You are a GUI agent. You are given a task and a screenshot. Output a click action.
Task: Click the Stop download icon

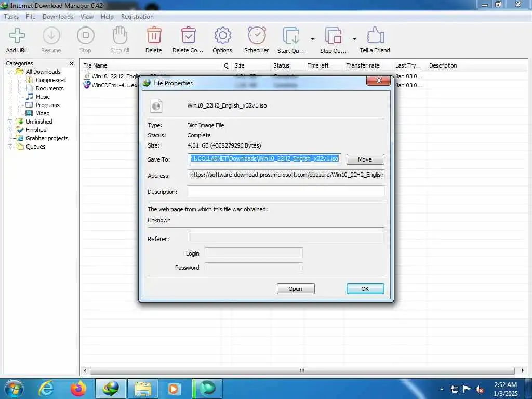pos(86,36)
